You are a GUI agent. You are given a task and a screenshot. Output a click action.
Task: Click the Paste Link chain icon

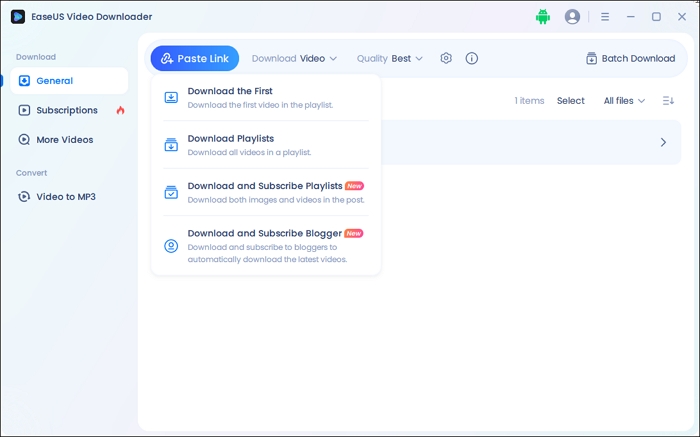pos(167,58)
